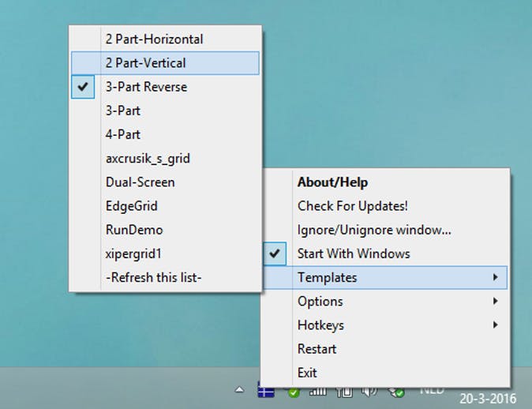Expand the Options submenu
Screen dimensions: 532x409
pyautogui.click(x=385, y=302)
